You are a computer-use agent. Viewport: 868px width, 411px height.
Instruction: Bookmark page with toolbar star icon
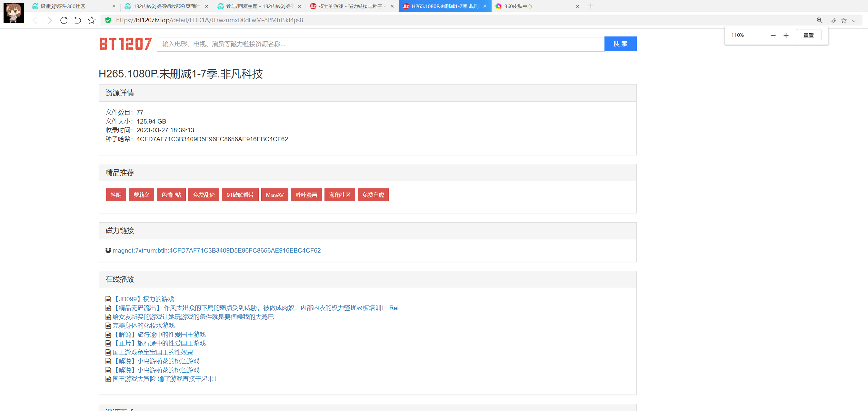pyautogui.click(x=92, y=21)
